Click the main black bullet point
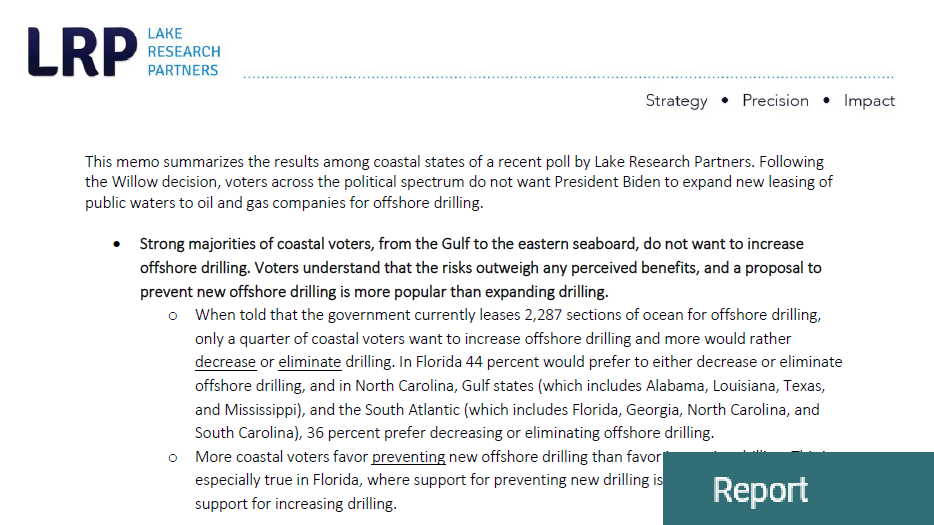 click(117, 244)
